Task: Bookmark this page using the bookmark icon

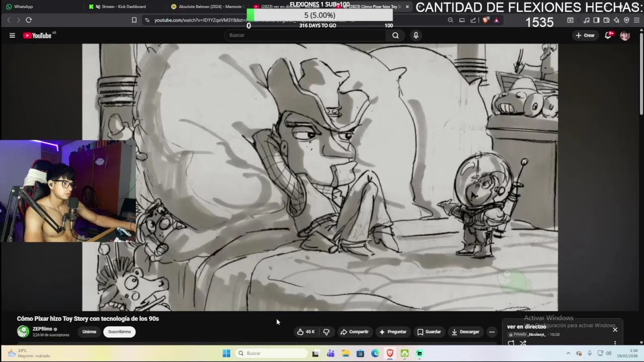Action: point(134,20)
